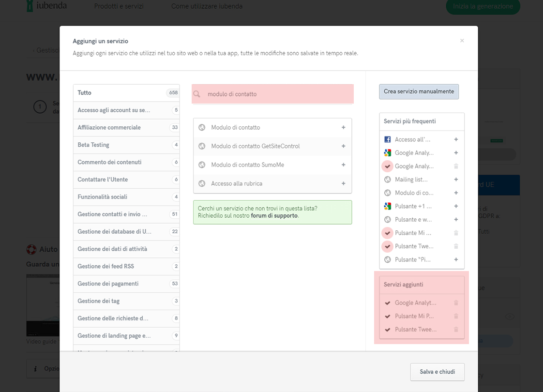The image size is (543, 392).
Task: Delete Google Analyt... from Servizi aggiunti
Action: pos(456,302)
